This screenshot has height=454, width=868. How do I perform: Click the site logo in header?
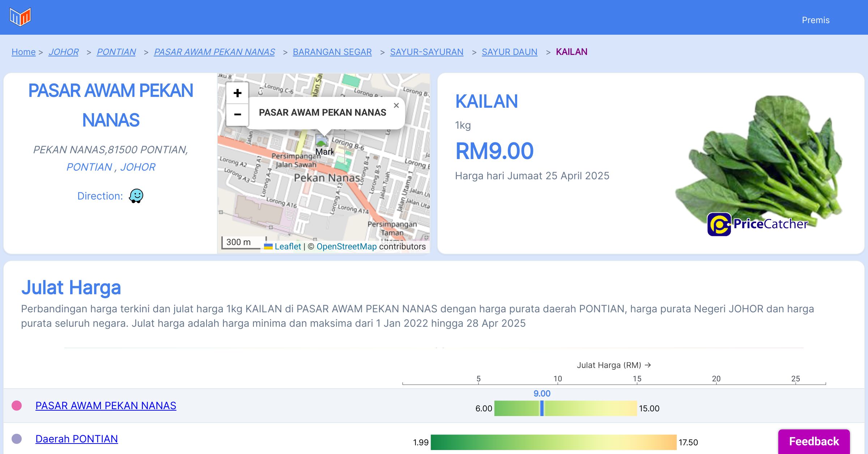pyautogui.click(x=20, y=17)
